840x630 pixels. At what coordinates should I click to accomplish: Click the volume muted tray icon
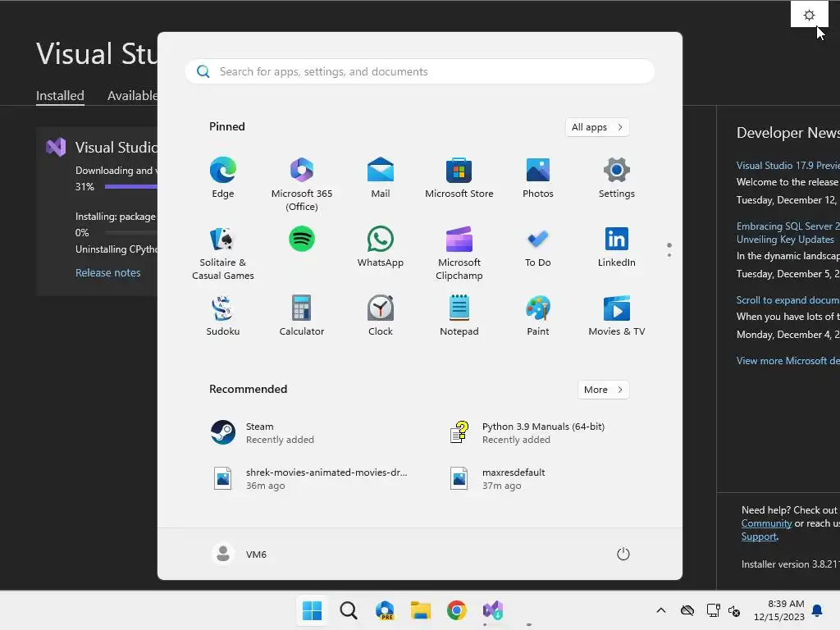734,610
